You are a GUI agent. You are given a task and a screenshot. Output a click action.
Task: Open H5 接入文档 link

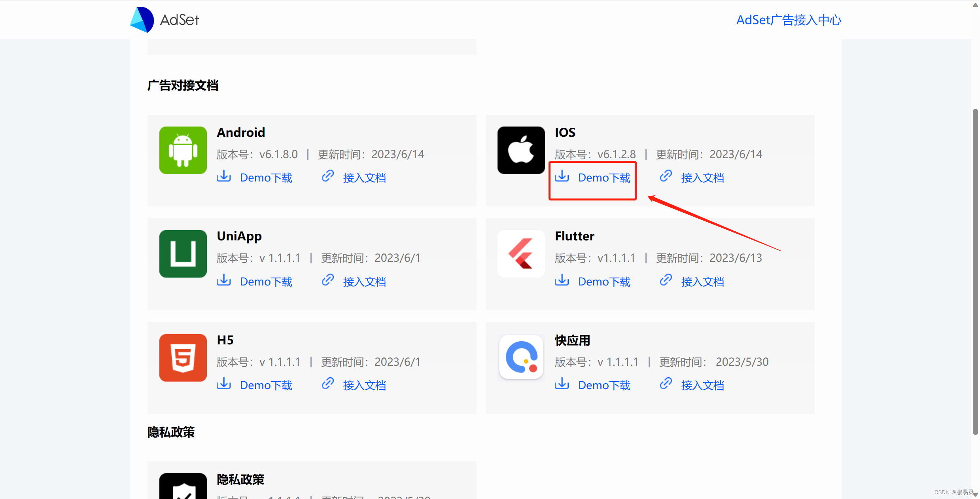[365, 386]
